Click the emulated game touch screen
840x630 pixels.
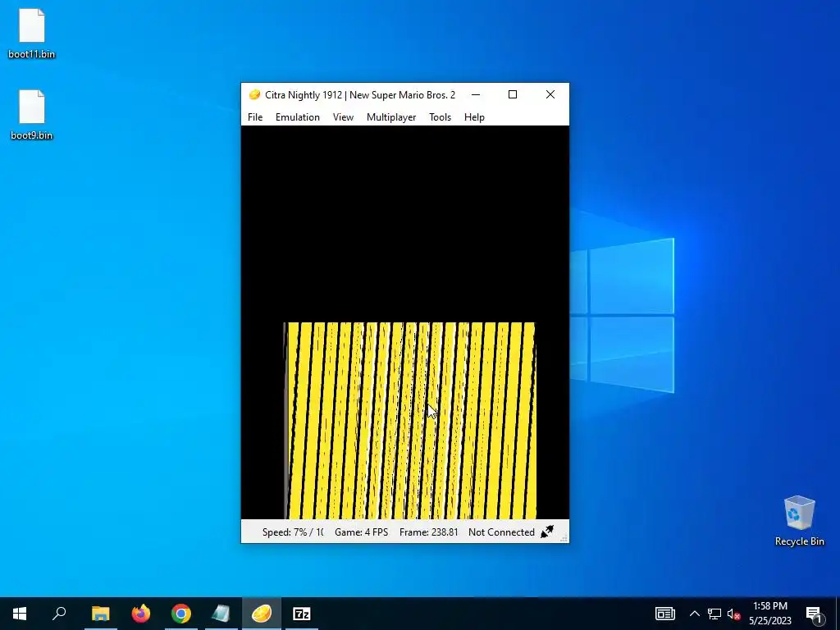(410, 421)
